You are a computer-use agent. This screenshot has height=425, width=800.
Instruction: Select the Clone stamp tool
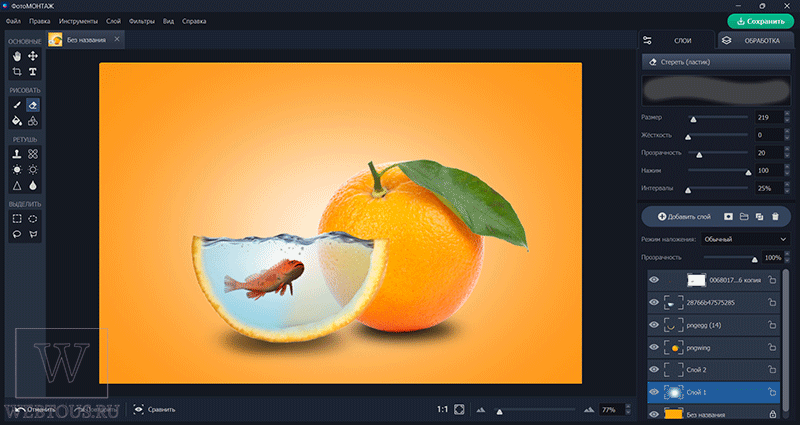tap(17, 154)
